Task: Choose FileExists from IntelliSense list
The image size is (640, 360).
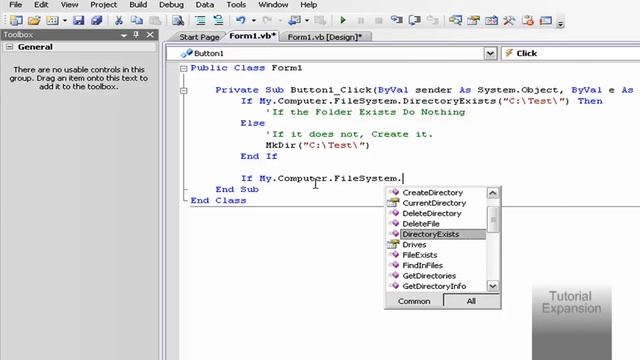Action: [420, 255]
